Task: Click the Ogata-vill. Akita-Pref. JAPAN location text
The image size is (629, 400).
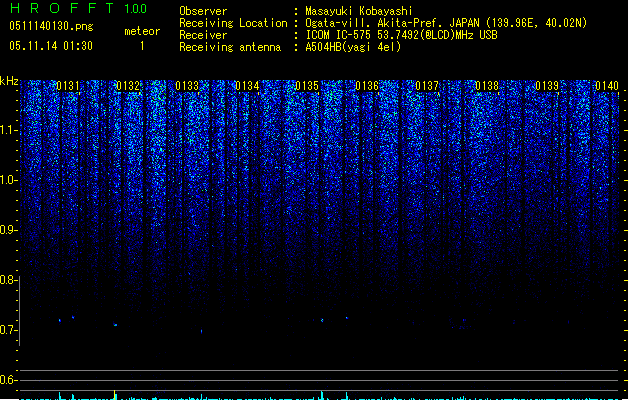Action: (x=446, y=23)
